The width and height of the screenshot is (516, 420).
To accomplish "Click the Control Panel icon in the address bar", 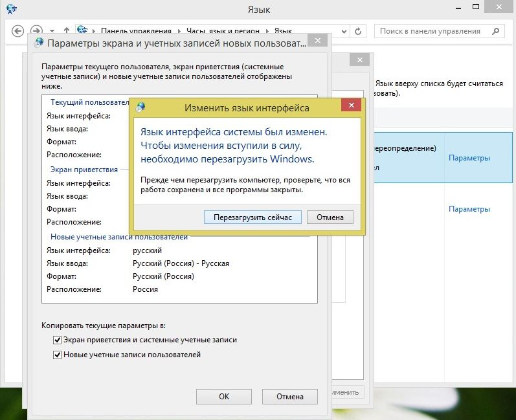I will [x=83, y=30].
